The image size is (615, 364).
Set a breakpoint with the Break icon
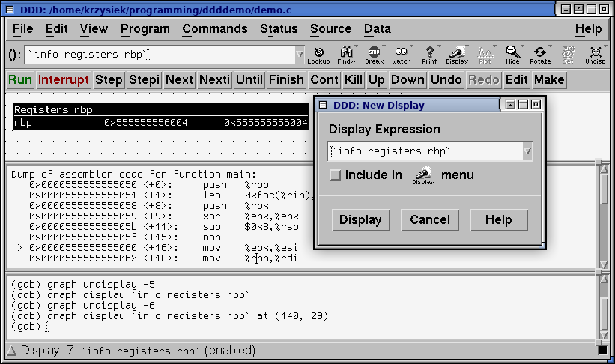375,55
